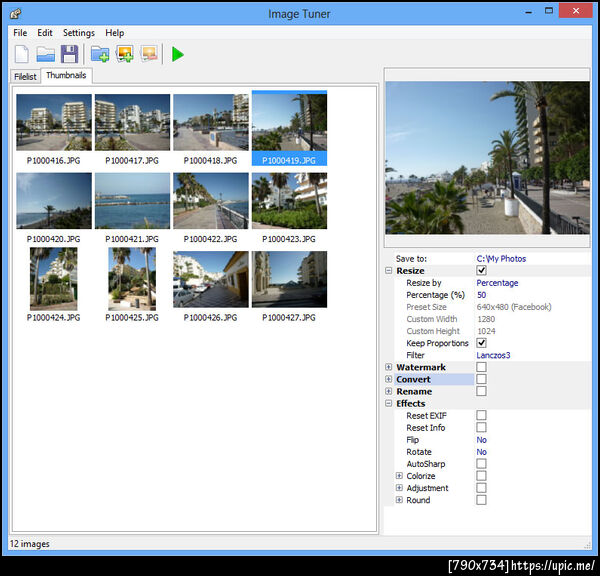The width and height of the screenshot is (600, 576).
Task: Click the large preview image
Action: [x=488, y=158]
